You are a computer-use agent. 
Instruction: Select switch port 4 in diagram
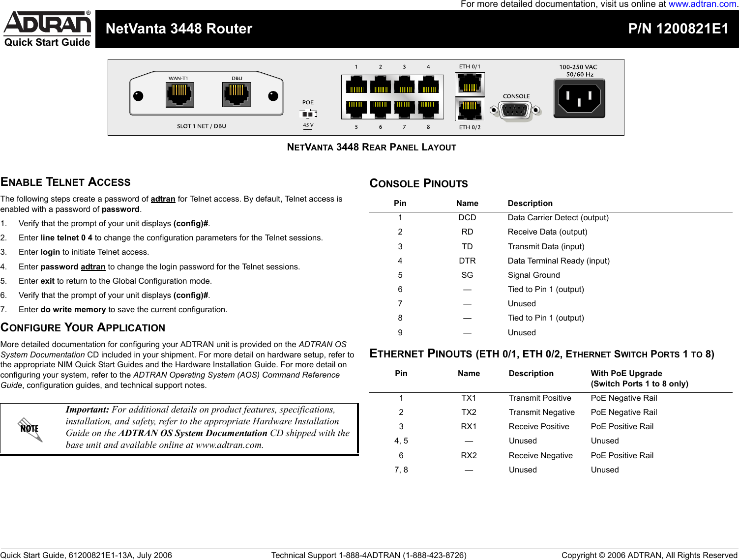point(428,85)
